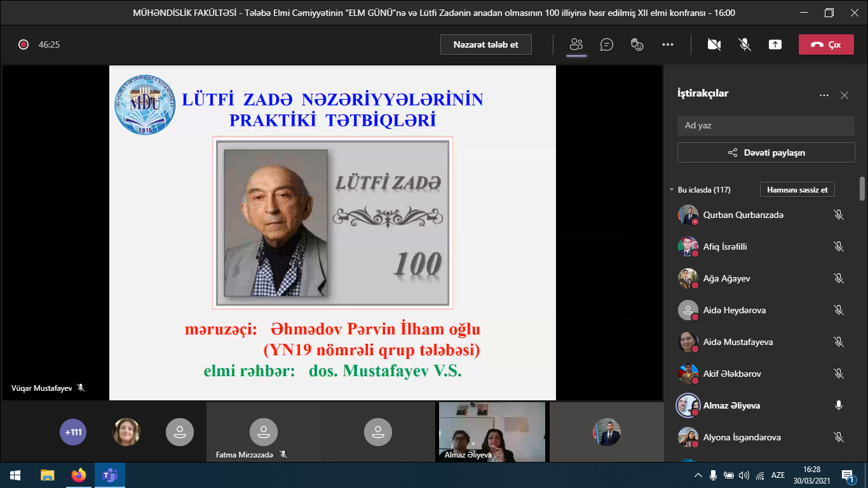
Task: Show hidden system tray icons
Action: tap(698, 475)
